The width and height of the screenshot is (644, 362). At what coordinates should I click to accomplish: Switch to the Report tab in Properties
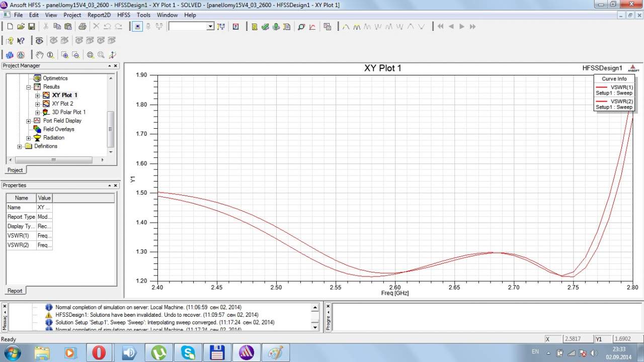15,291
